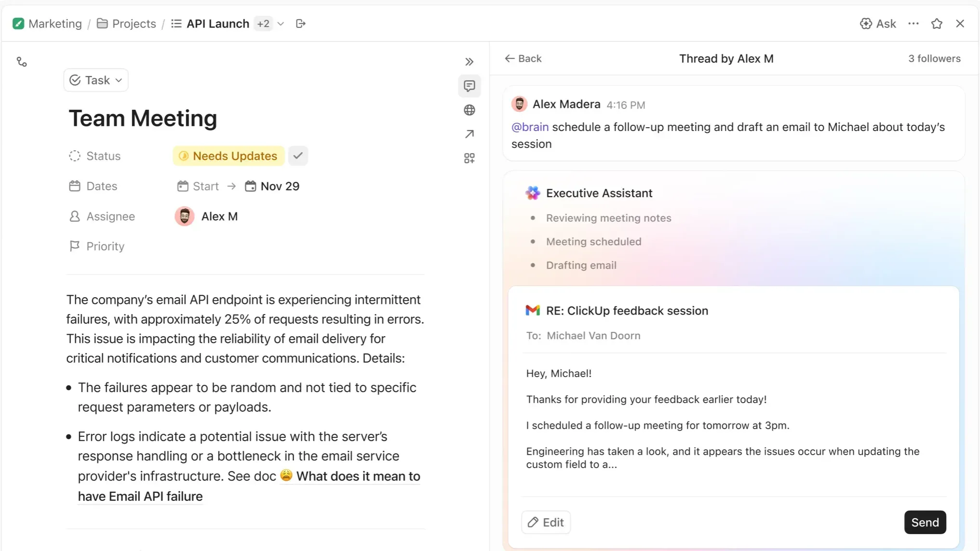980x551 pixels.
Task: Click the add apps grid icon
Action: pos(469,158)
